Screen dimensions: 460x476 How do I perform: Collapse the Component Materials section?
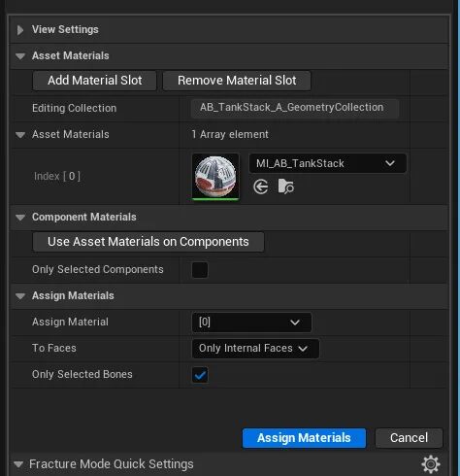[x=20, y=218]
